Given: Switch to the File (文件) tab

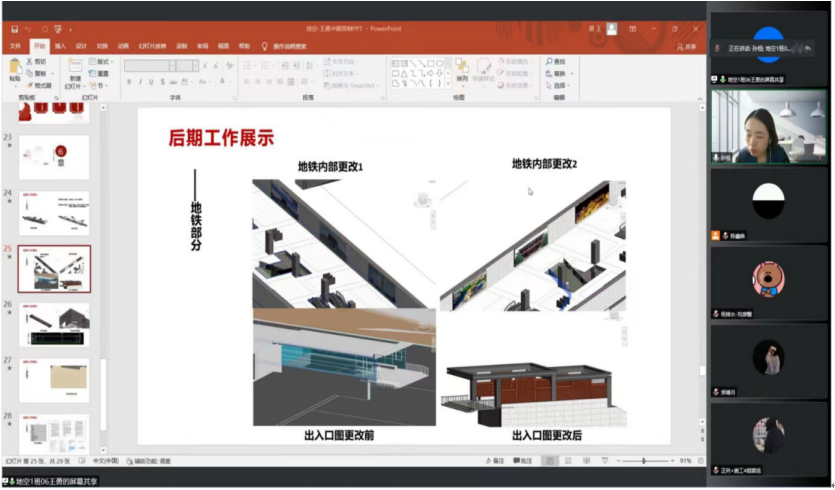Looking at the screenshot, I should pyautogui.click(x=15, y=46).
